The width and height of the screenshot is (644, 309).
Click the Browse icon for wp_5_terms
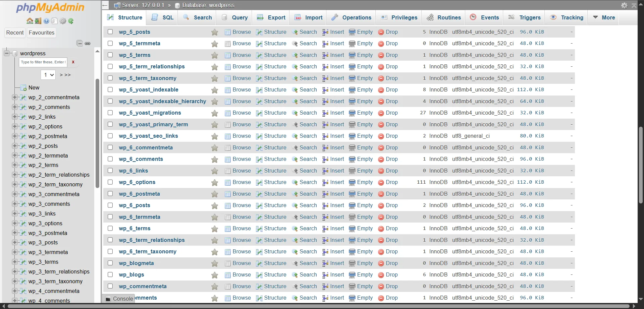pos(228,55)
